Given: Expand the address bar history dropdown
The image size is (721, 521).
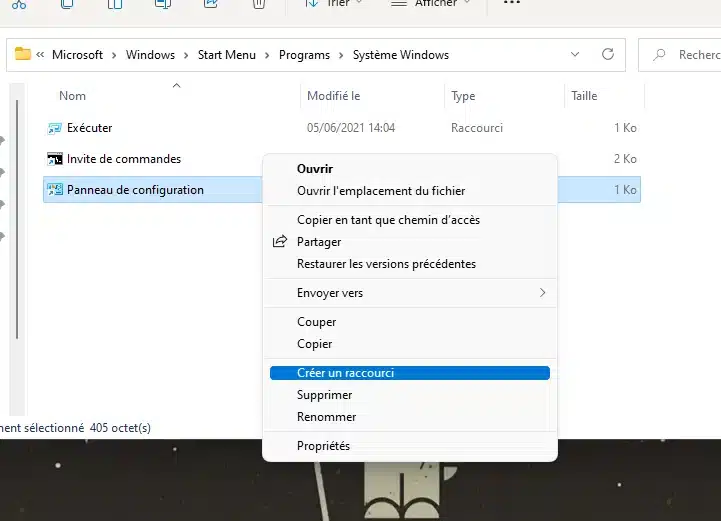Looking at the screenshot, I should click(574, 55).
